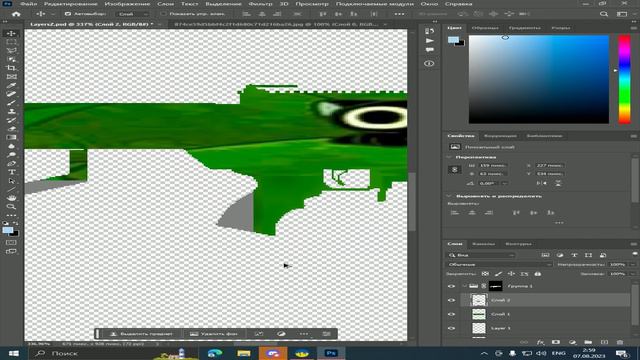Click the Удалить фон button
Image resolution: width=640 pixels, height=360 pixels.
(213, 334)
